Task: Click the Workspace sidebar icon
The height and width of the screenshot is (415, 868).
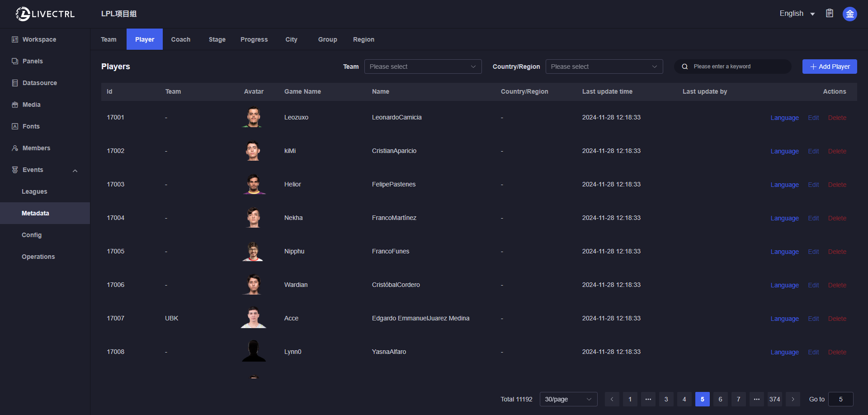Action: tap(15, 39)
